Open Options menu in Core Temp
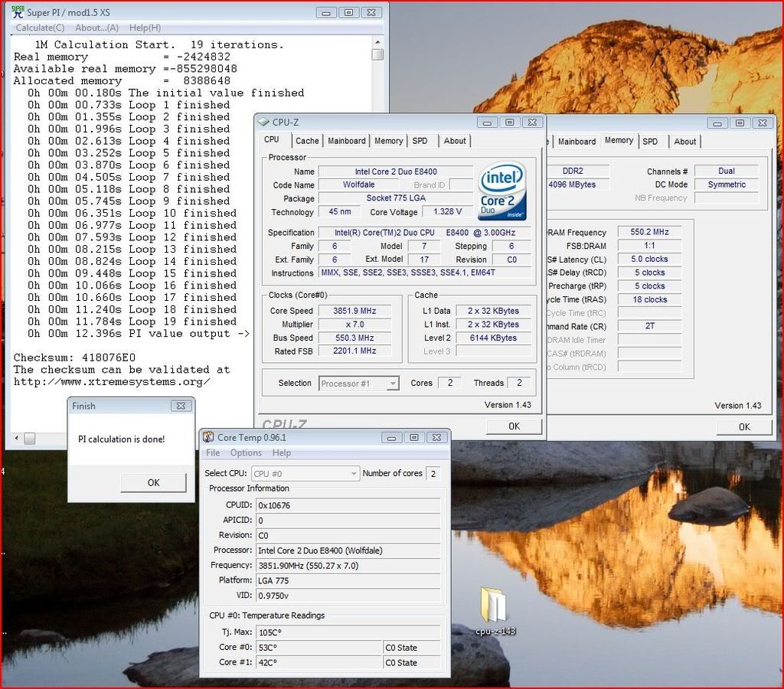 (x=246, y=452)
